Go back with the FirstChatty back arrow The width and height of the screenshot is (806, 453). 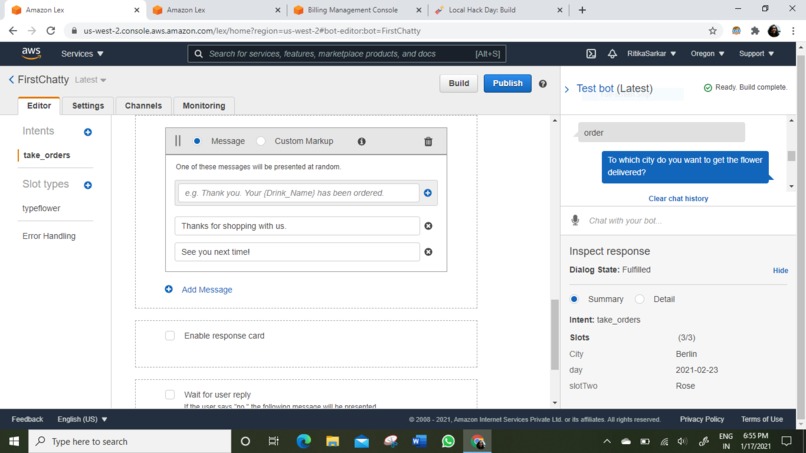(x=11, y=80)
